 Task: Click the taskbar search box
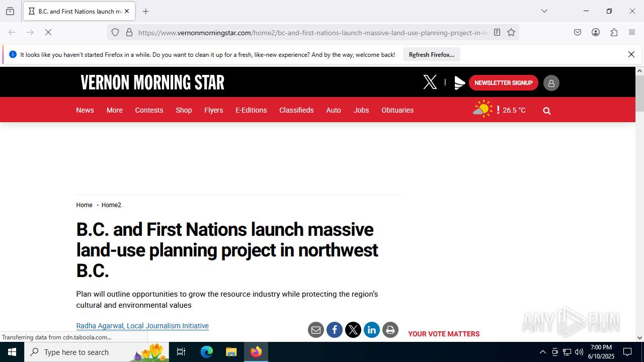(x=97, y=352)
